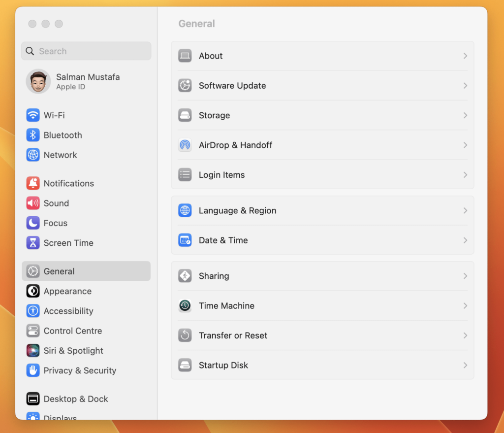Expand the About row chevron
This screenshot has height=433, width=504.
click(x=465, y=56)
